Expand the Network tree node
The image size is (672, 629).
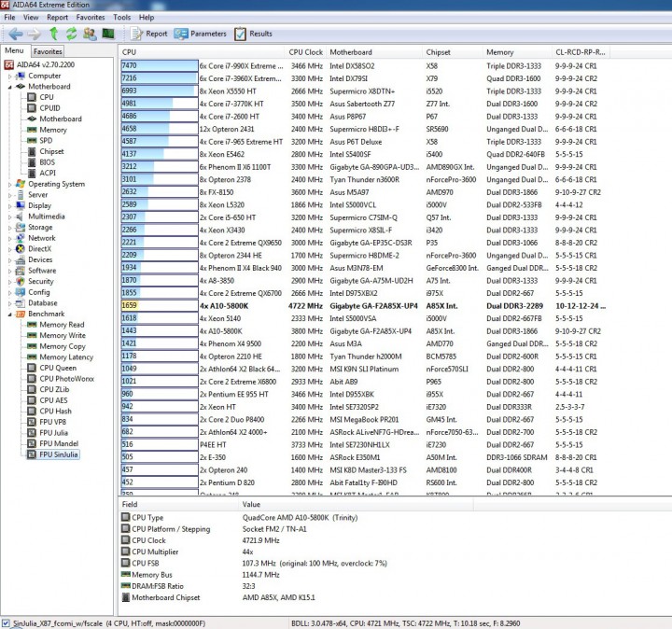pos(10,239)
